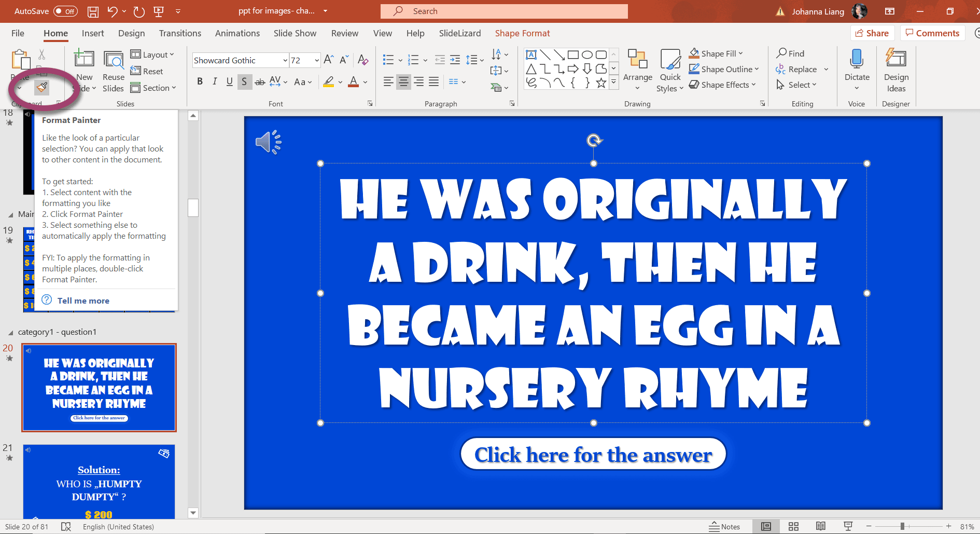Toggle italic formatting
Image resolution: width=980 pixels, height=534 pixels.
click(x=214, y=81)
